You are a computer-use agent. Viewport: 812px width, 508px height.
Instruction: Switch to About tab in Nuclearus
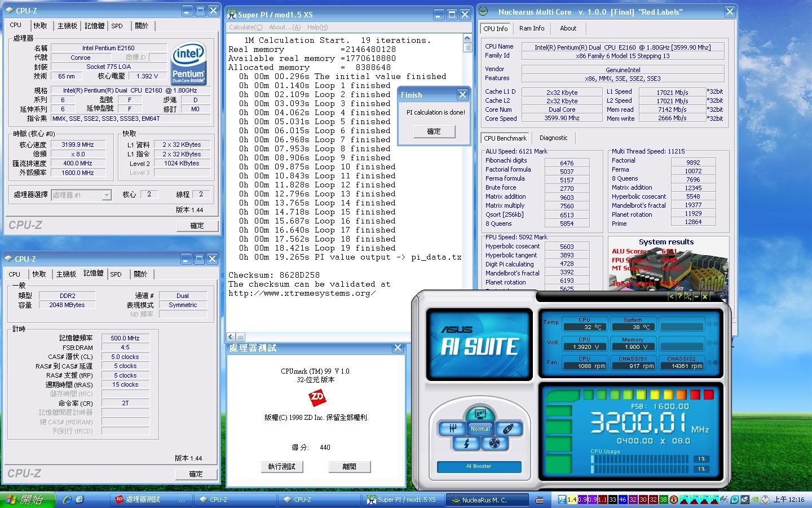[x=568, y=28]
